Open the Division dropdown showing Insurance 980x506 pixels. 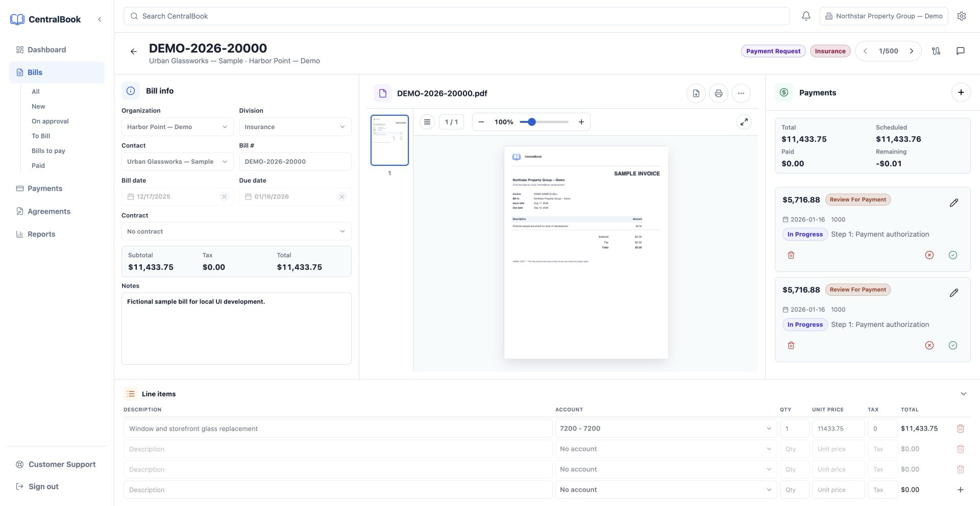pyautogui.click(x=295, y=127)
